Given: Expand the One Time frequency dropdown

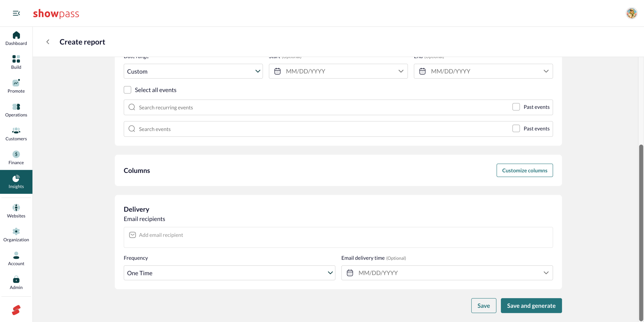Looking at the screenshot, I should tap(229, 273).
